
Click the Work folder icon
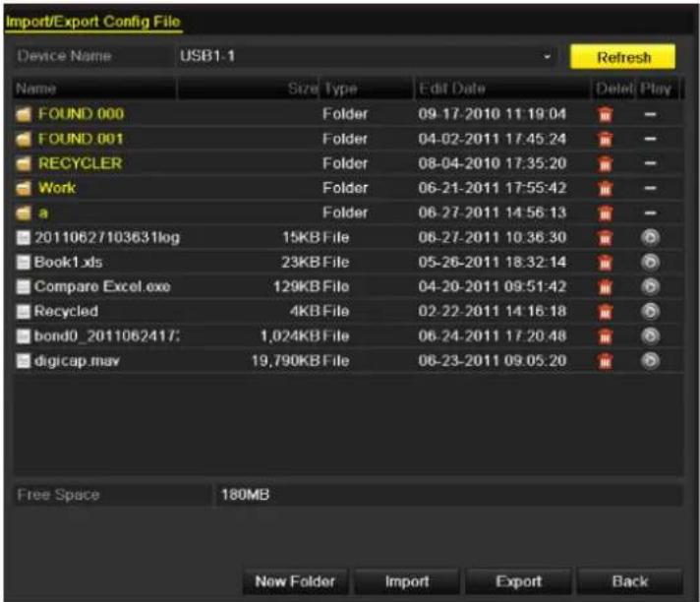(x=24, y=188)
